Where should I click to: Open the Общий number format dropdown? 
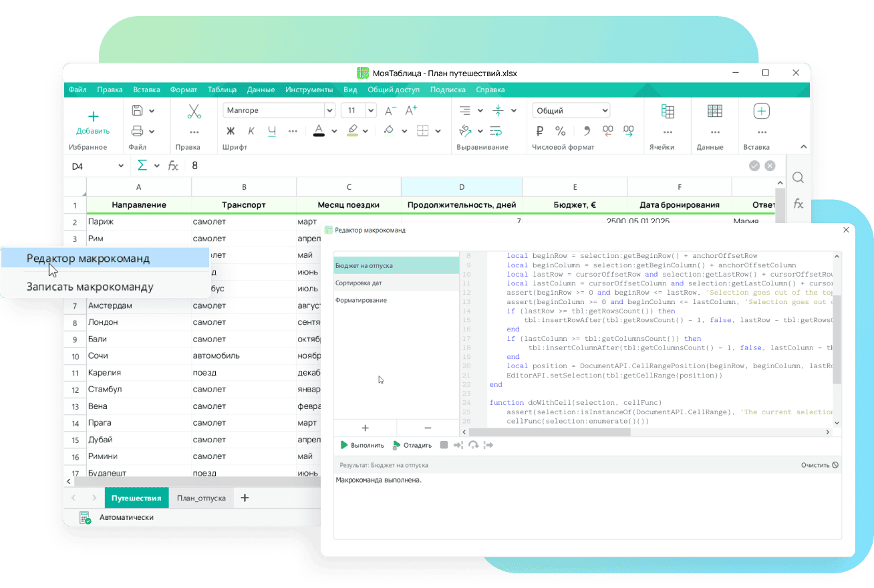(x=571, y=110)
